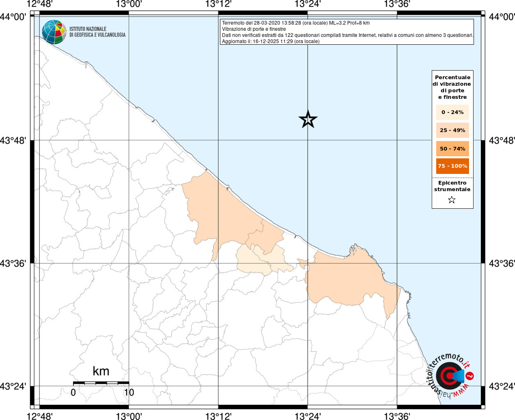The height and width of the screenshot is (420, 515).
Task: Click the epicenter star on the sea
Action: click(308, 119)
